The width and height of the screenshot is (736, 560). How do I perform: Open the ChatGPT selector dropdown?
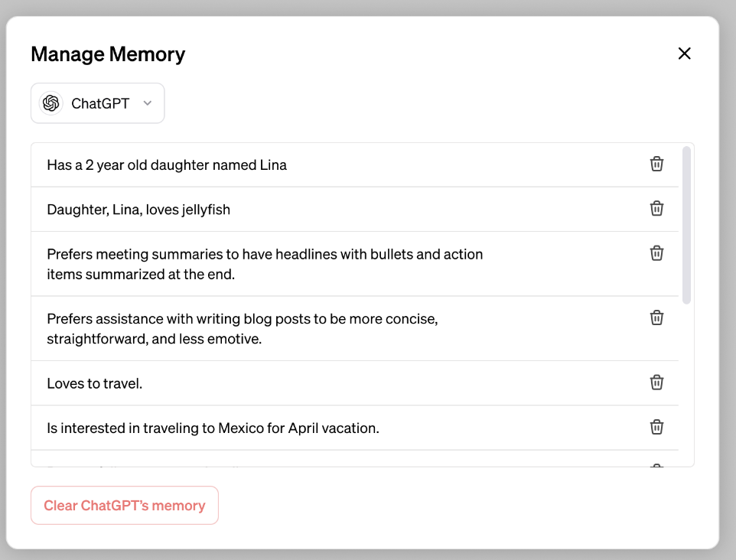pos(97,103)
